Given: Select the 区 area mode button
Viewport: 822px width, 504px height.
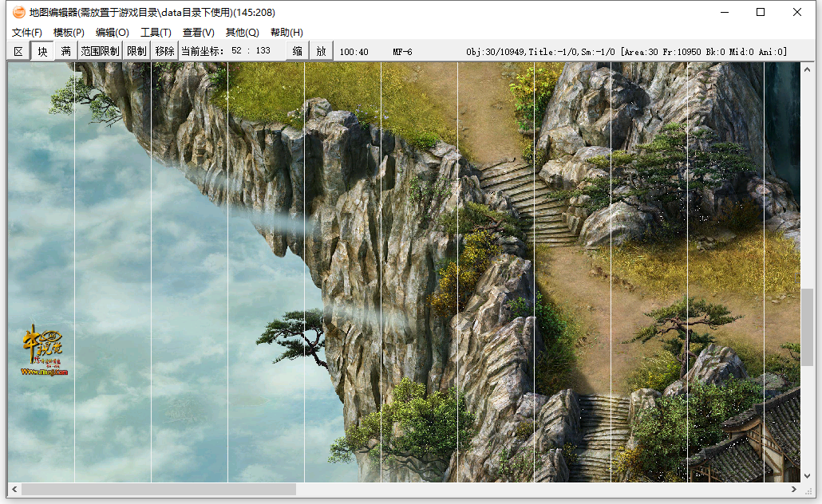Looking at the screenshot, I should click(18, 51).
